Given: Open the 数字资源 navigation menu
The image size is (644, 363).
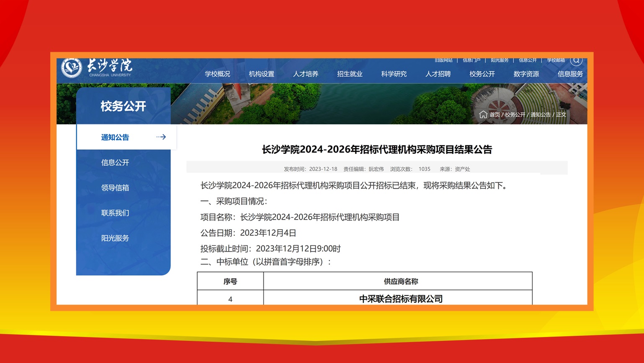Looking at the screenshot, I should [526, 74].
